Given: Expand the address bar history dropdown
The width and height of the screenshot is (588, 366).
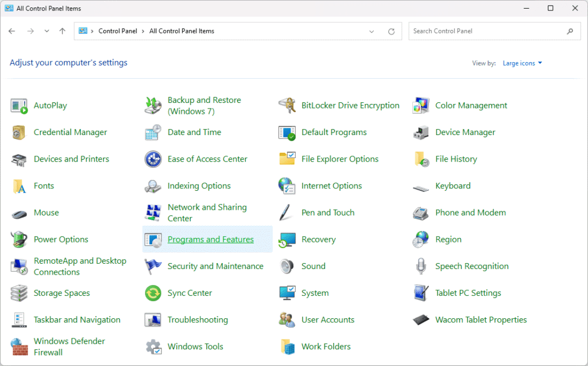Looking at the screenshot, I should 372,32.
